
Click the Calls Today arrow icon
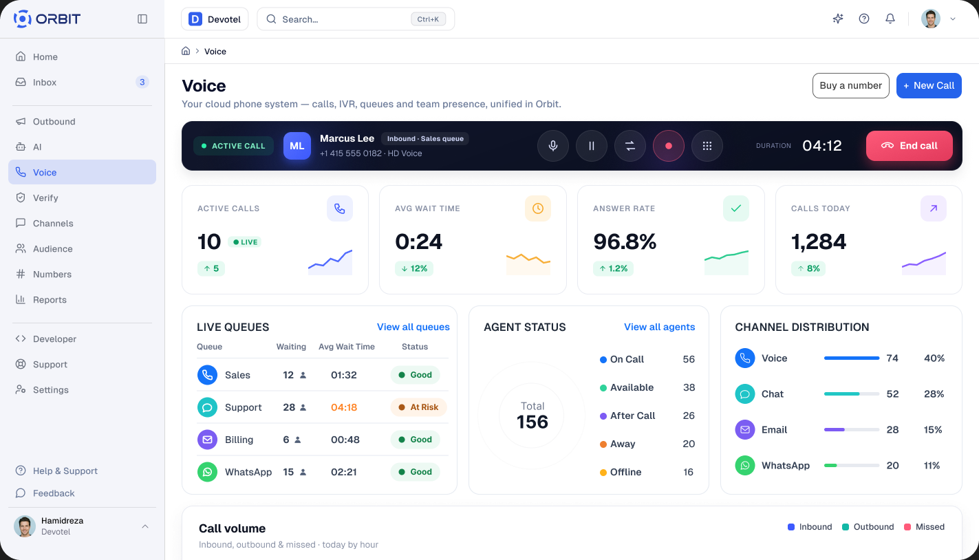pyautogui.click(x=934, y=208)
